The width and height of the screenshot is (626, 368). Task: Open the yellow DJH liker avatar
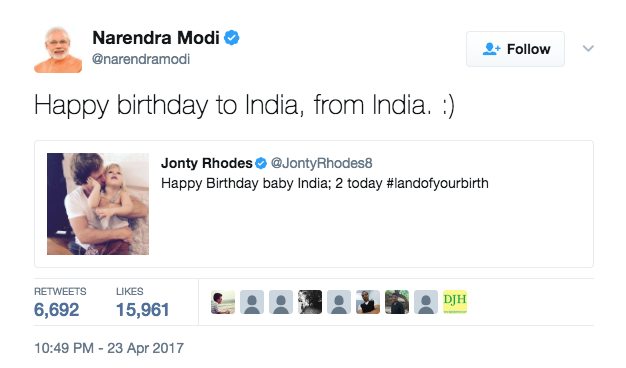click(455, 302)
